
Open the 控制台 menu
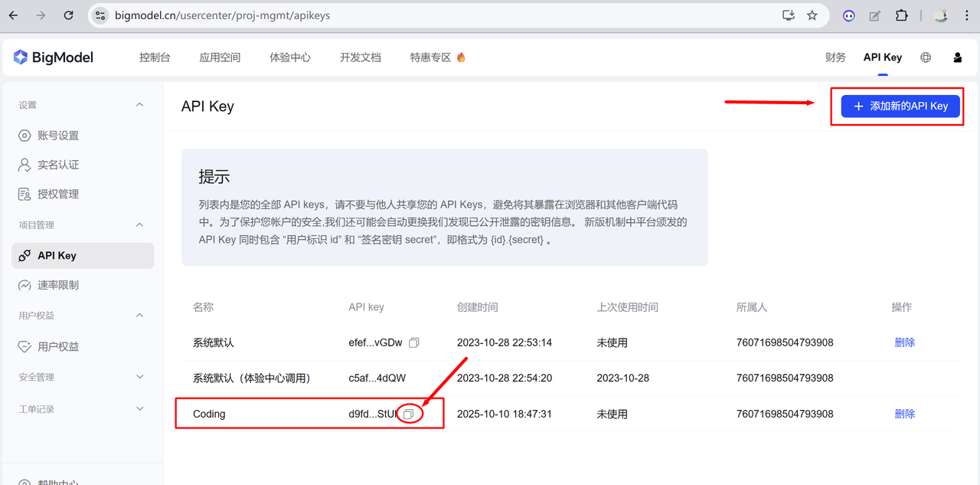(155, 57)
